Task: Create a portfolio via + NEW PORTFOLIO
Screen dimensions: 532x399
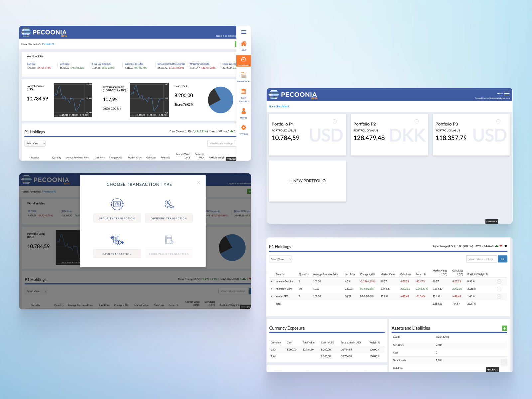Action: (307, 181)
